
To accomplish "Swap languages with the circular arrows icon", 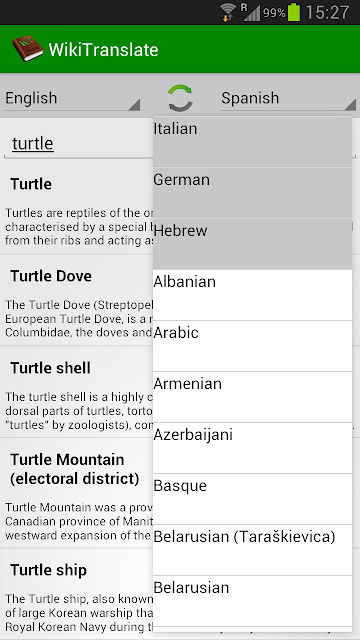I will pyautogui.click(x=180, y=98).
